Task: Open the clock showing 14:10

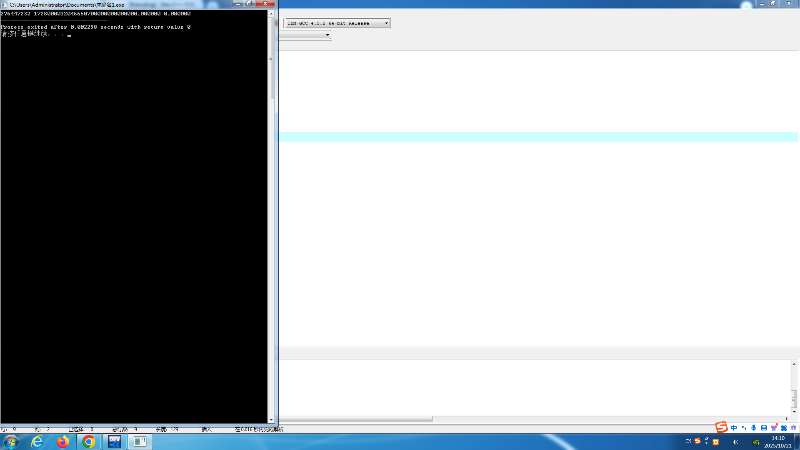Action: pyautogui.click(x=778, y=442)
